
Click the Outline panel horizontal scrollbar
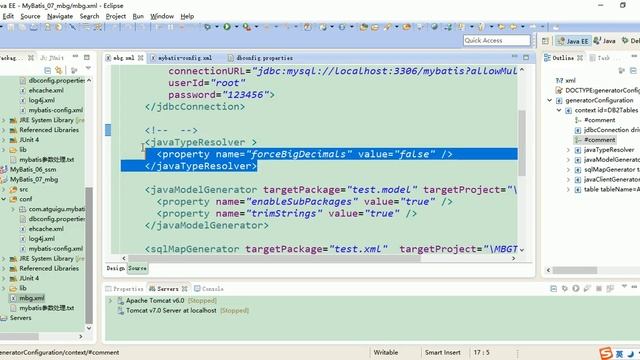pos(575,270)
